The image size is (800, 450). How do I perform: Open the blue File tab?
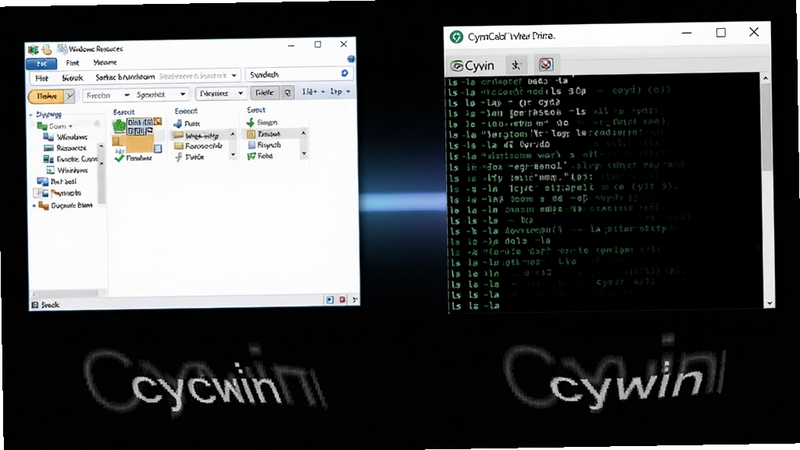point(41,64)
